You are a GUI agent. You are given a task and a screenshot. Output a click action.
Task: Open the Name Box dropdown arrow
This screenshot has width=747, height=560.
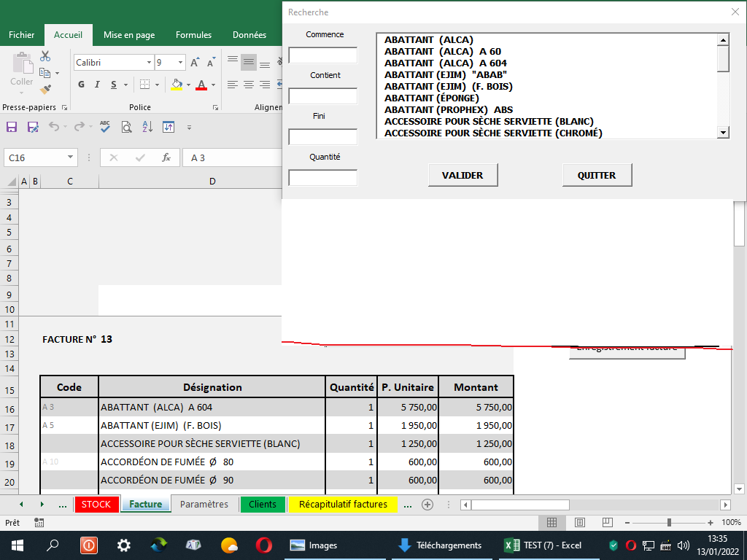(x=71, y=157)
